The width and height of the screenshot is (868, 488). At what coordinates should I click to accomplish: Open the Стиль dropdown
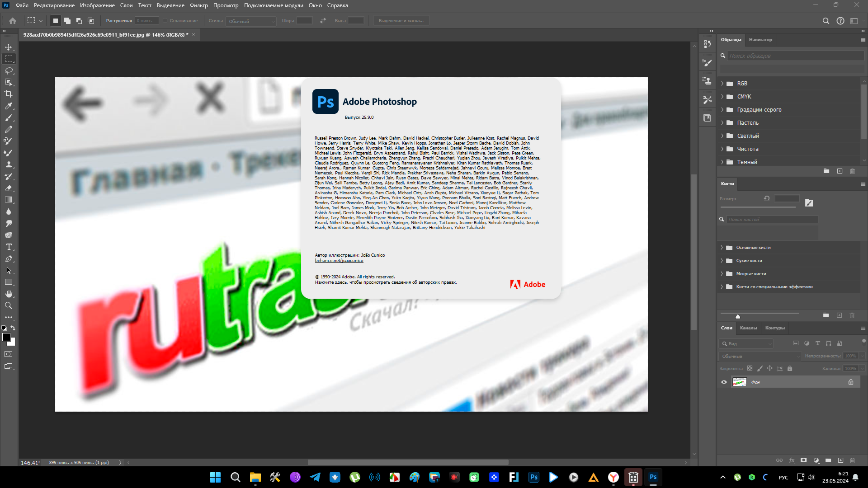[x=251, y=21]
